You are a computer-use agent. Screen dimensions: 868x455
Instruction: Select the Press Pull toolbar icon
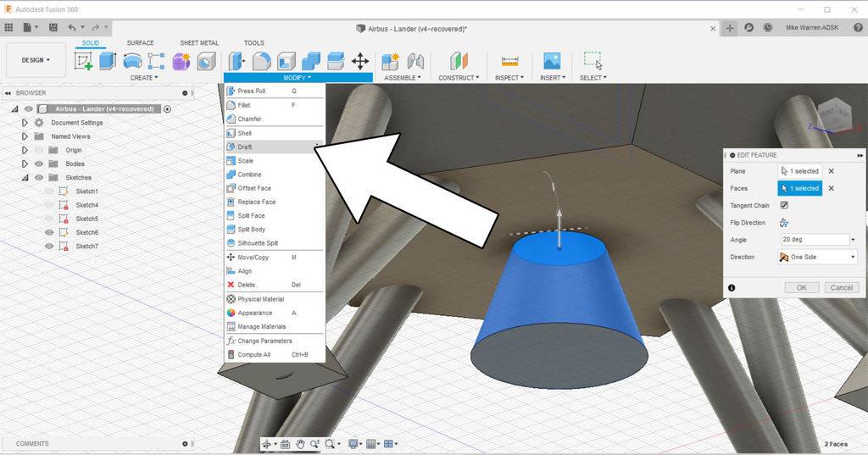click(x=237, y=61)
